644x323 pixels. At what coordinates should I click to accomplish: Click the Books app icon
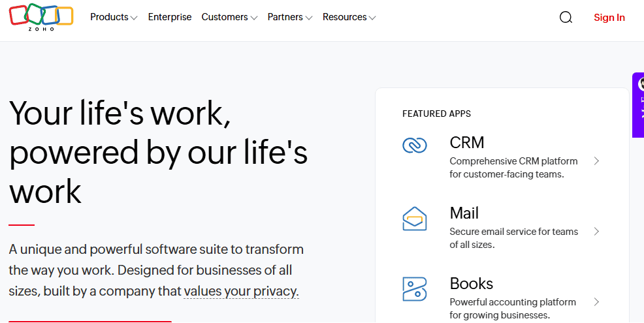tap(414, 289)
